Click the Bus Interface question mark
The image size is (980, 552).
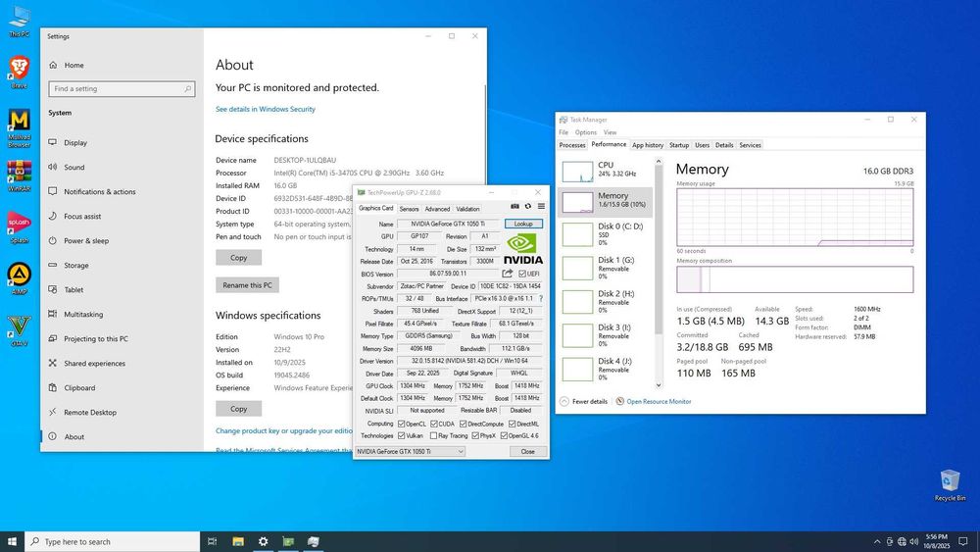coord(541,299)
